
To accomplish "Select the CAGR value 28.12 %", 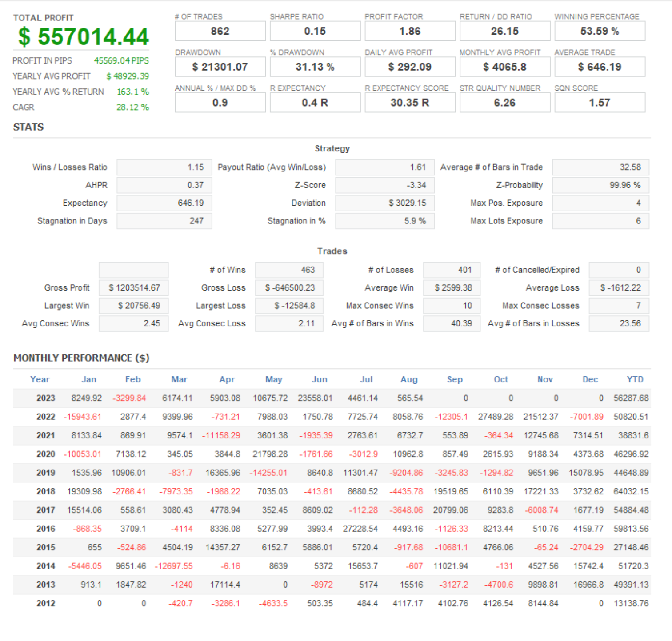I will pyautogui.click(x=133, y=107).
